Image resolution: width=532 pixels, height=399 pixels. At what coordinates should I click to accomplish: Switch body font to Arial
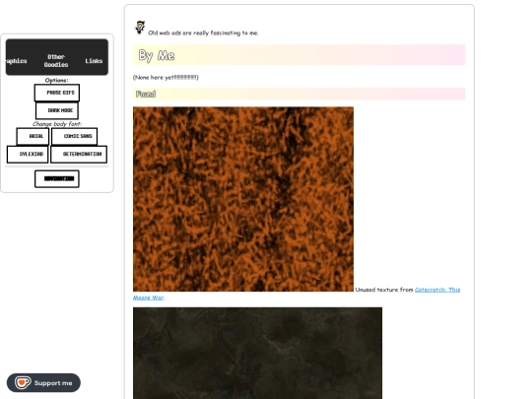(x=33, y=136)
